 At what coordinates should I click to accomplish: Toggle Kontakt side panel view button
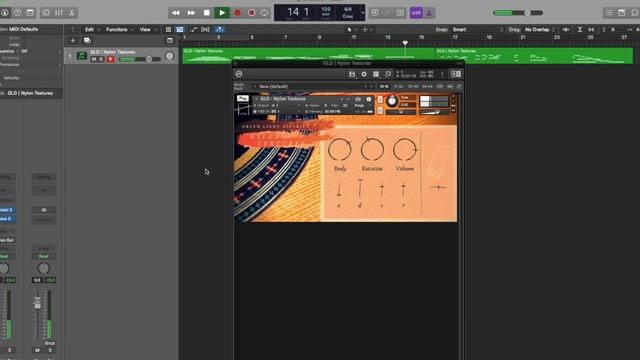pyautogui.click(x=456, y=74)
